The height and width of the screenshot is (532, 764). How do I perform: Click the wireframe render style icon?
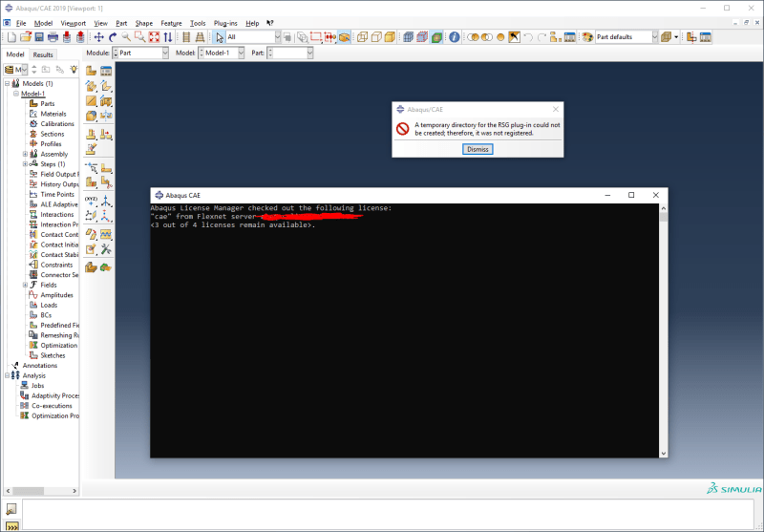(x=362, y=37)
